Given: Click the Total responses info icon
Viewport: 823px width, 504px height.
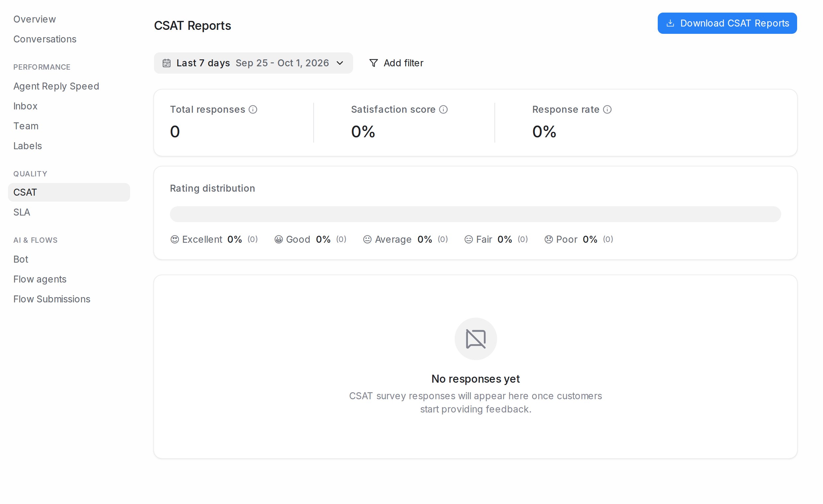Looking at the screenshot, I should click(x=253, y=109).
